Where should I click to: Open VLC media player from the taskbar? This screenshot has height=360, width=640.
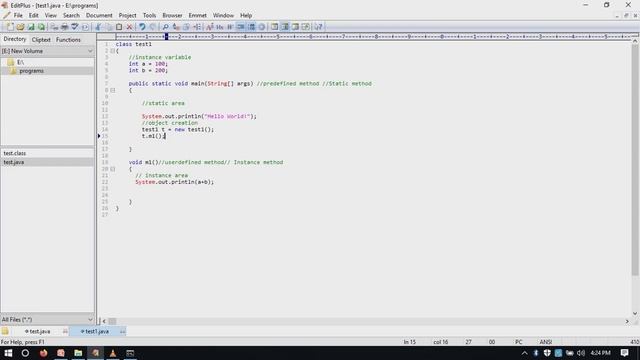tap(113, 353)
